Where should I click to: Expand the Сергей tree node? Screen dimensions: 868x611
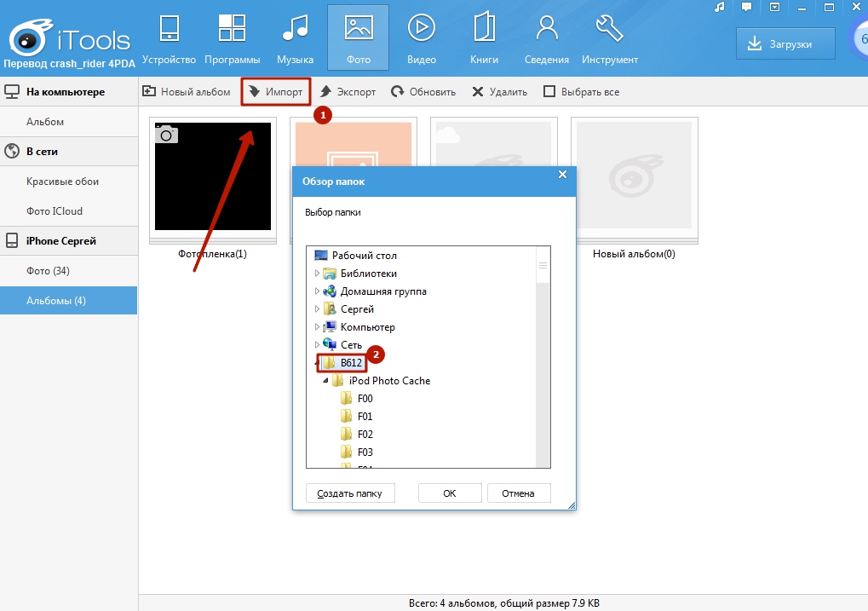click(317, 309)
